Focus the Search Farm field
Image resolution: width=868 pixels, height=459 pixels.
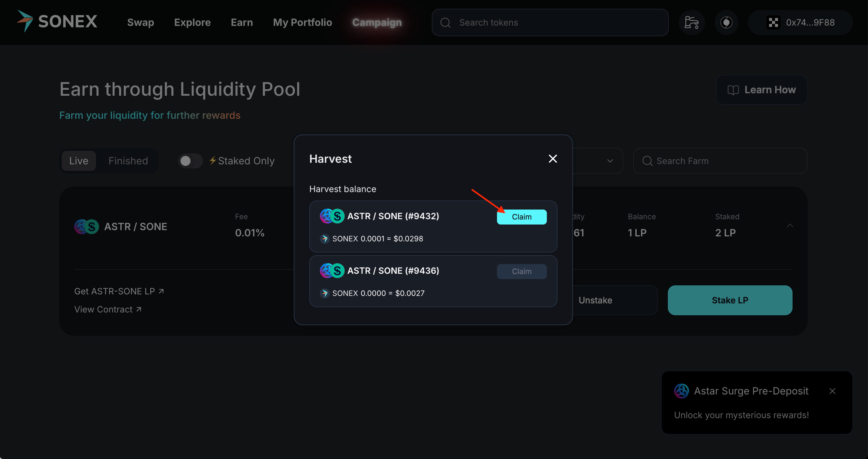[720, 161]
